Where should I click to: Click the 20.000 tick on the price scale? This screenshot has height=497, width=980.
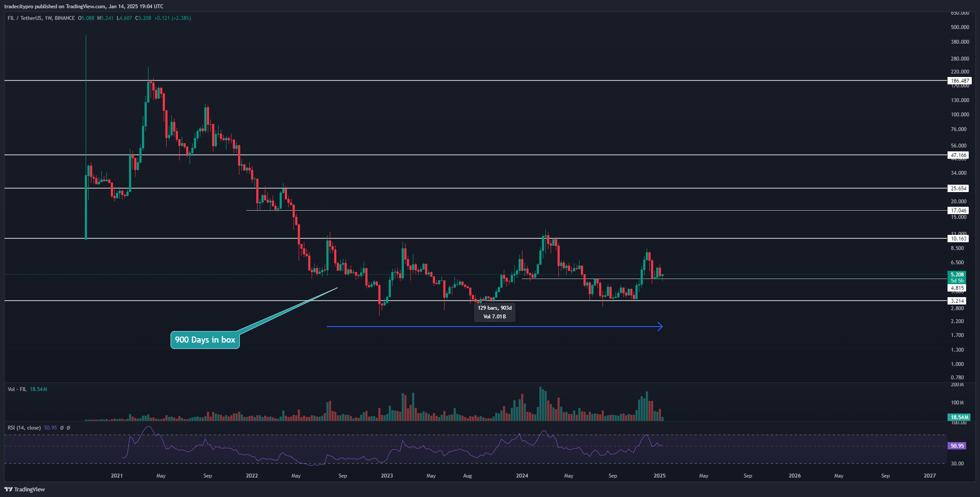point(959,202)
